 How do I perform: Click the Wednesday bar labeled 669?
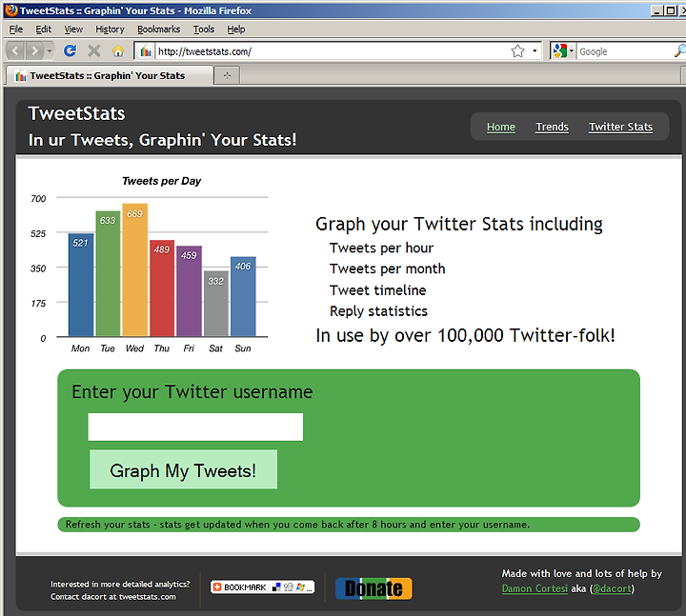(x=134, y=270)
